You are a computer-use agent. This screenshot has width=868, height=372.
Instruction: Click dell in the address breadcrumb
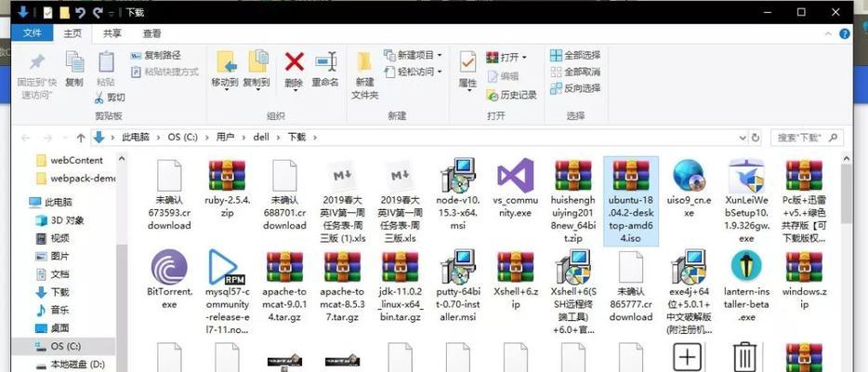[x=261, y=137]
